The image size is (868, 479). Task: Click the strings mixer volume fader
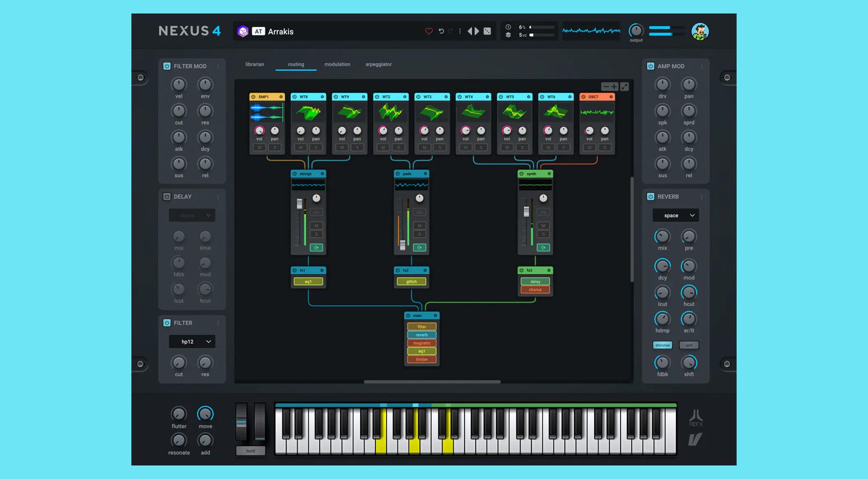[300, 205]
